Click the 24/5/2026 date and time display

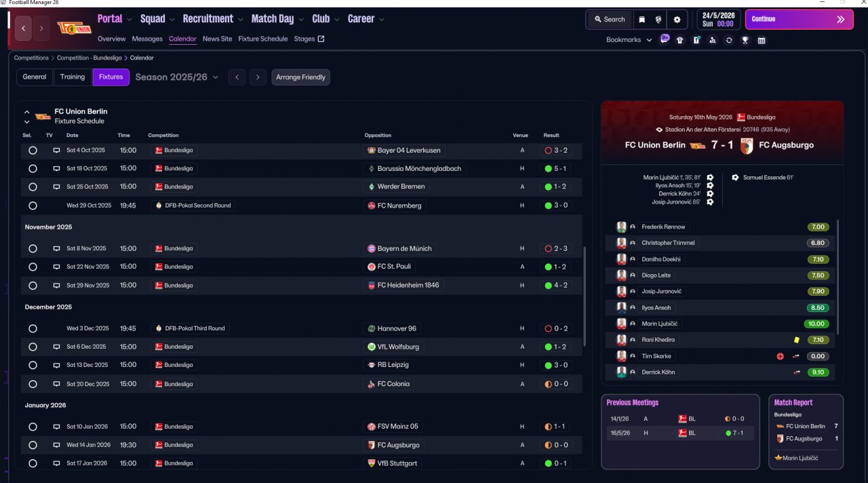coord(719,20)
